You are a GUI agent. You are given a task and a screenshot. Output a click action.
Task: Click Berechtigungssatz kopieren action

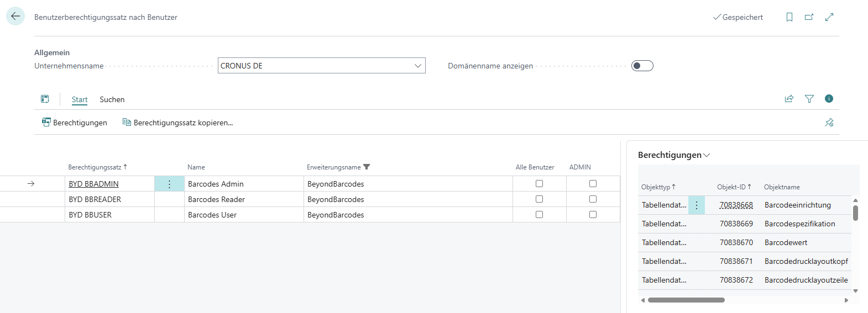pos(177,123)
